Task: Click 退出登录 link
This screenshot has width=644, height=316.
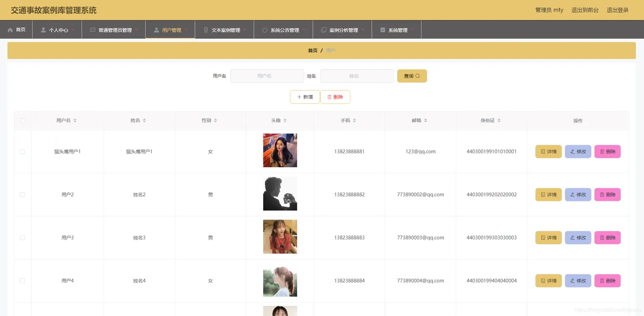Action: click(617, 10)
